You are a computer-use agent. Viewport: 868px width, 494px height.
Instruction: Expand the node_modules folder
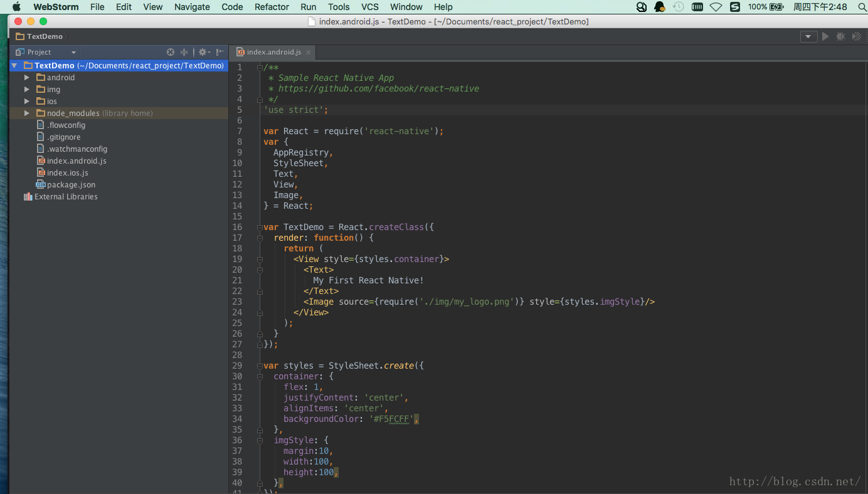tap(27, 113)
